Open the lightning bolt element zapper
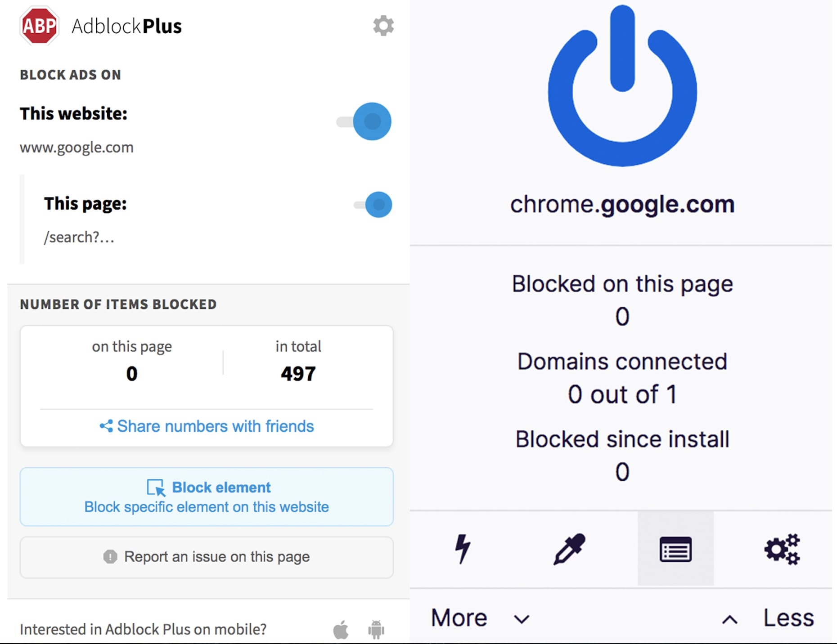Screen dimensions: 837x644 [462, 549]
